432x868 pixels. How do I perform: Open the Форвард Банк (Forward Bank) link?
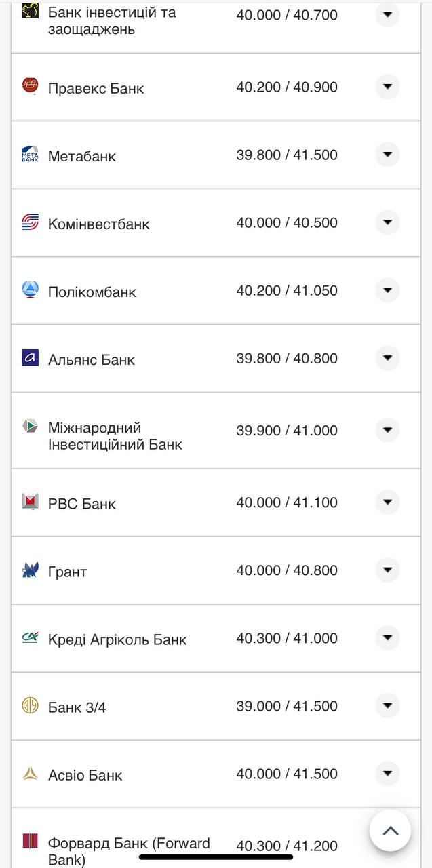coord(129,851)
